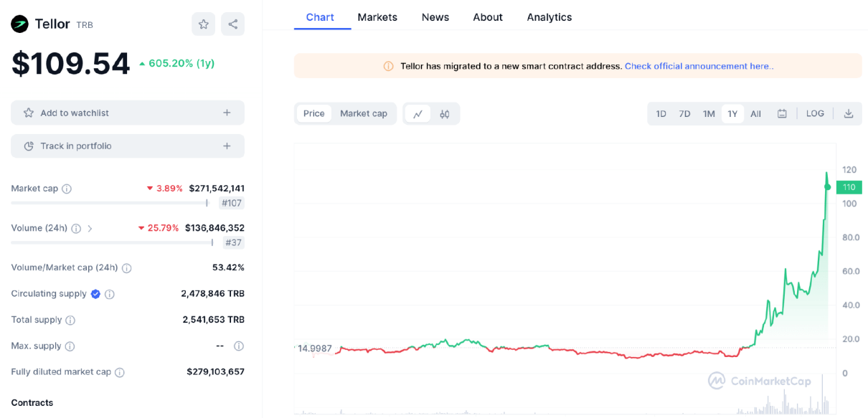Open the Markets tab

coord(377,17)
